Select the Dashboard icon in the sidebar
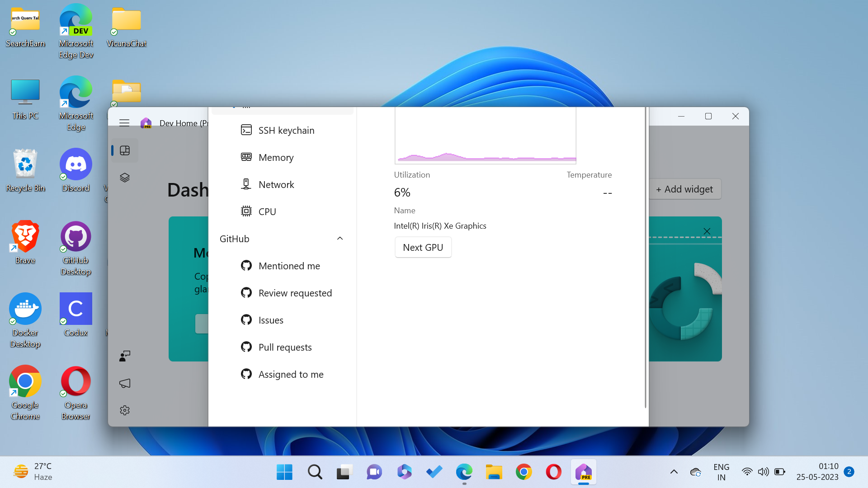This screenshot has height=488, width=868. (125, 150)
